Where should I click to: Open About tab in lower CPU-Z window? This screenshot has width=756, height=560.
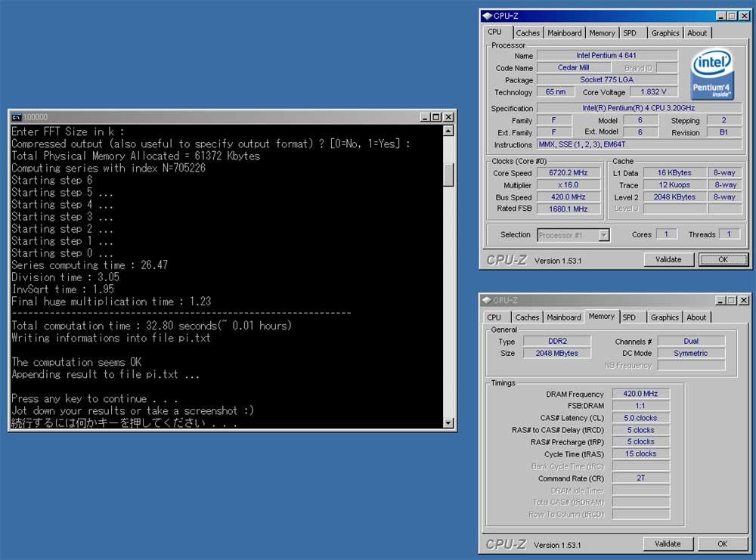696,317
